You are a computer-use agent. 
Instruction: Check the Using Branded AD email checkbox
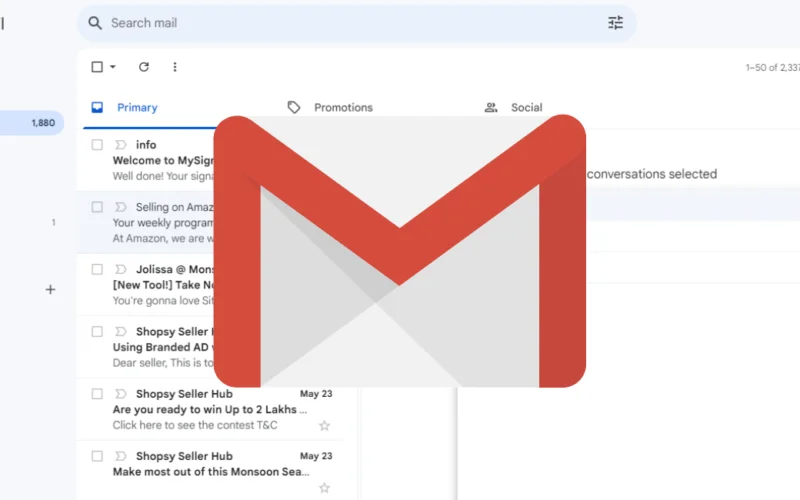tap(97, 332)
